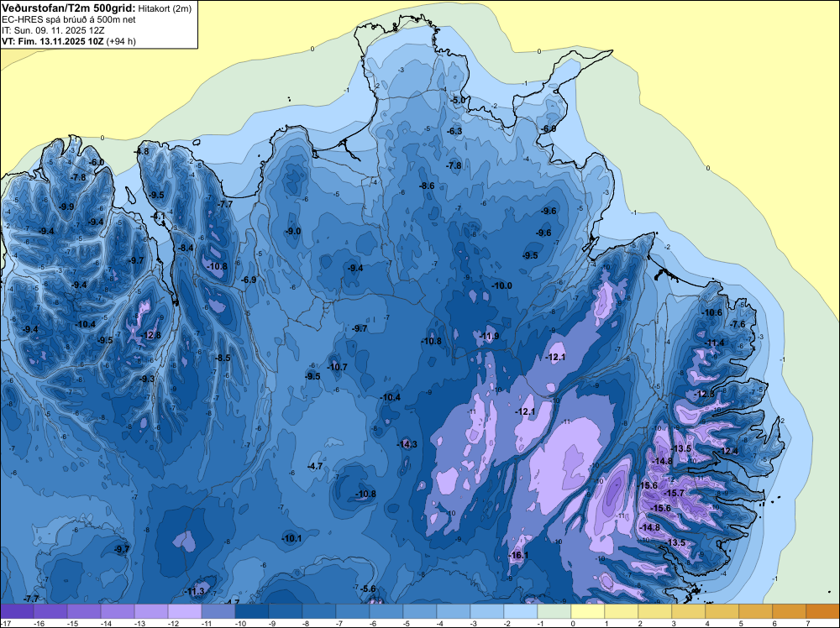This screenshot has height=628, width=840.
Task: Click the -5.6 temperature label
Action: coord(368,589)
